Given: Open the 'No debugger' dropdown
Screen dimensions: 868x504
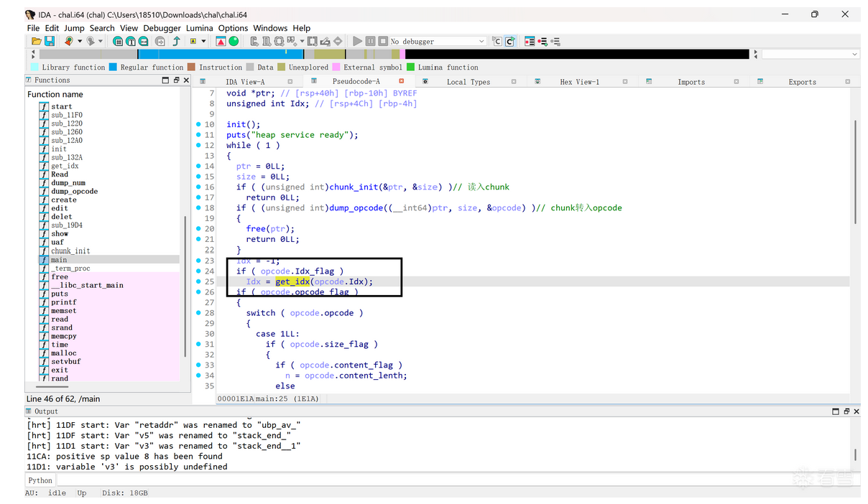Looking at the screenshot, I should click(481, 42).
